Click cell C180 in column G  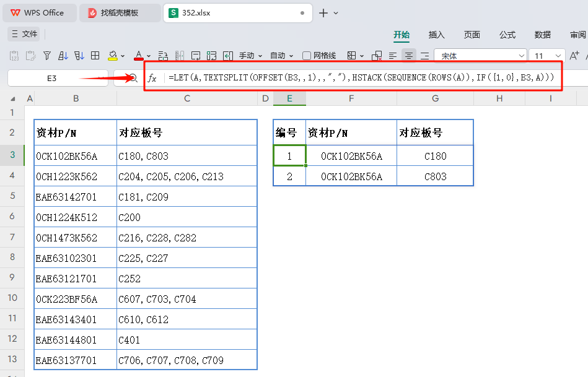tap(435, 156)
